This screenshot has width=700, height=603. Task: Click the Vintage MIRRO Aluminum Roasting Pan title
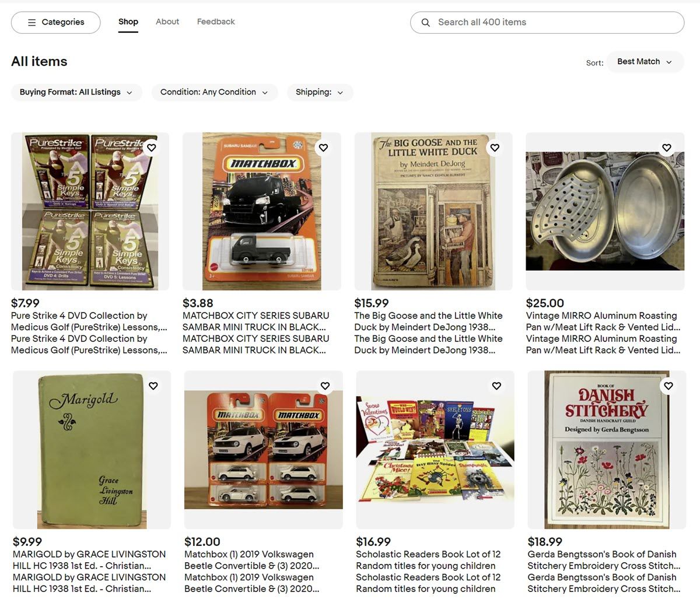click(x=602, y=321)
